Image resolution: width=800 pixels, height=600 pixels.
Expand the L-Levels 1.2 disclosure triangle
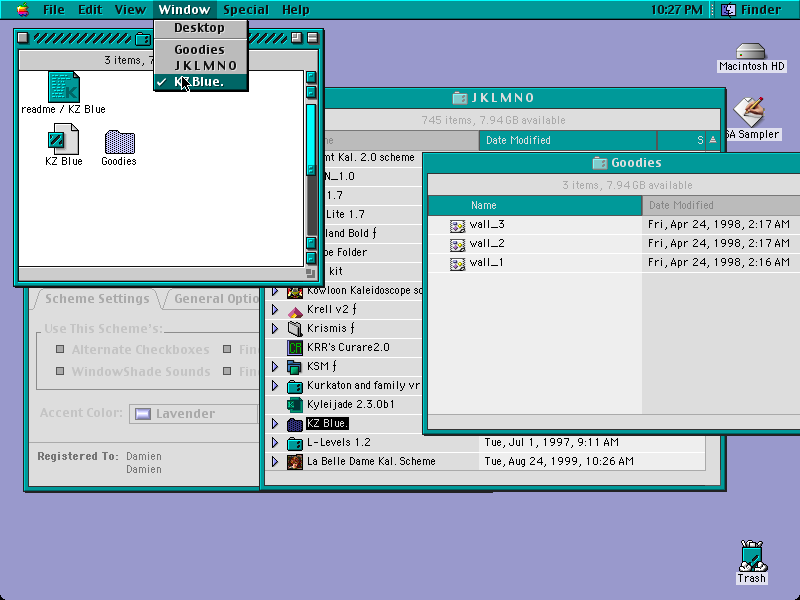pyautogui.click(x=275, y=443)
